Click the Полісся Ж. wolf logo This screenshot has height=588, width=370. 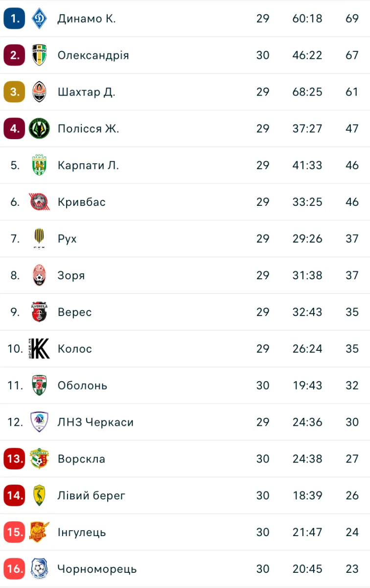(39, 128)
